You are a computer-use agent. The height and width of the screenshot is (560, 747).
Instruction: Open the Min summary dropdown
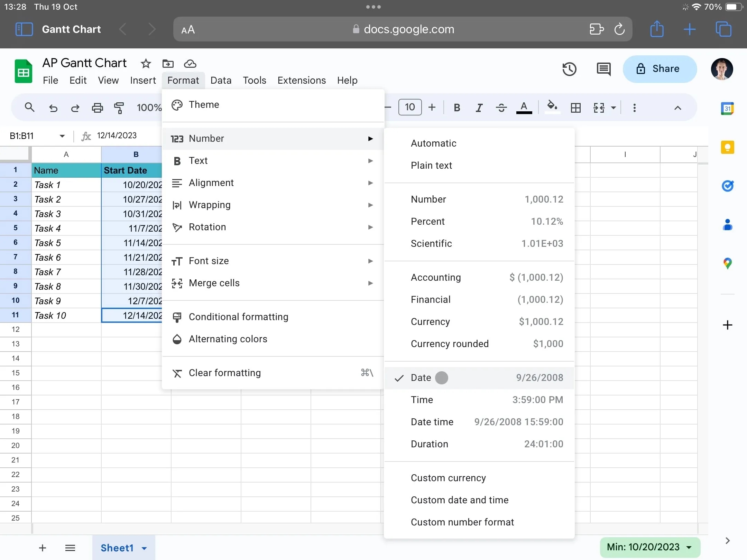click(689, 547)
